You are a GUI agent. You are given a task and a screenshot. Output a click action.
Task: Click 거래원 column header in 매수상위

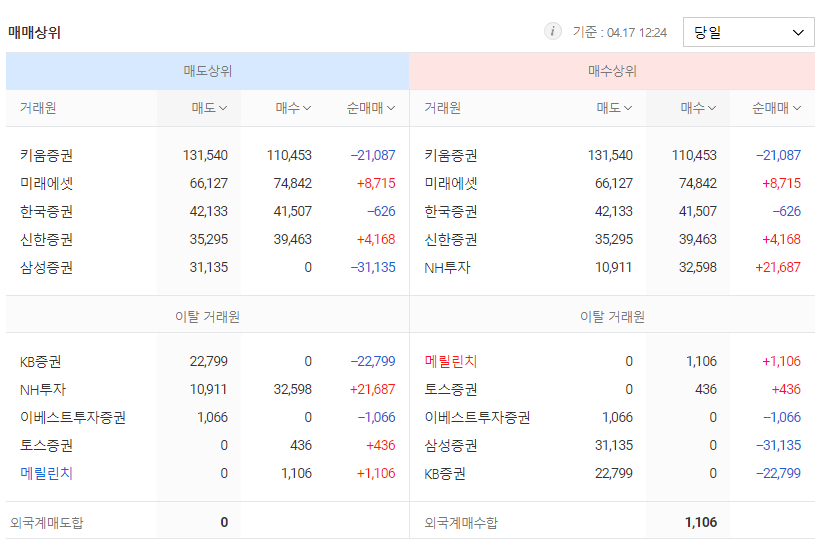tap(442, 108)
